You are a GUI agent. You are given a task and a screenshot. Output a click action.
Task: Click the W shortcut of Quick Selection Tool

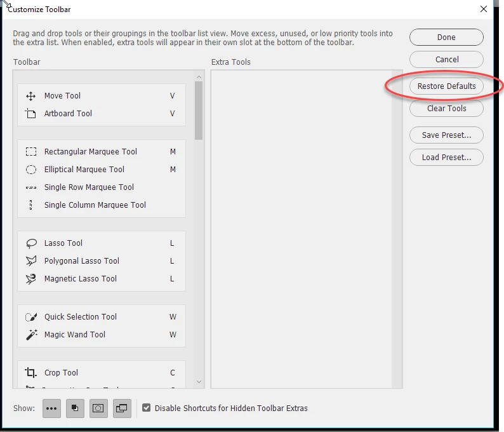(x=173, y=317)
